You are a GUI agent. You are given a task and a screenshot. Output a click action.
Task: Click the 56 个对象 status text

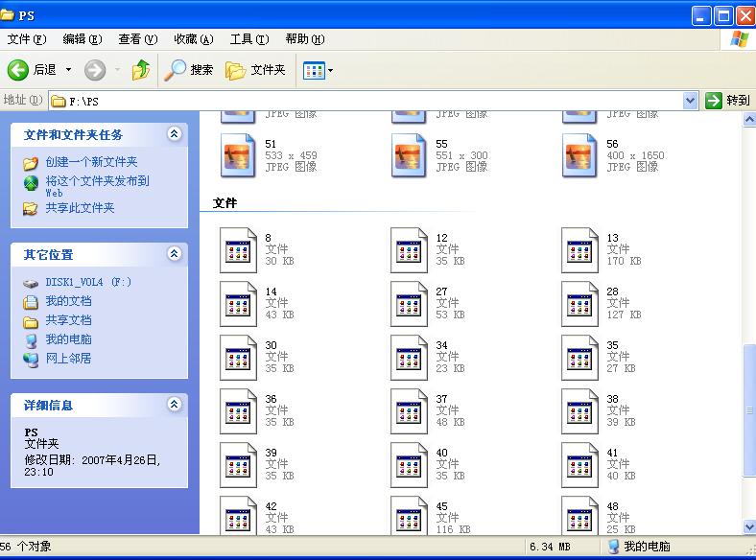[x=26, y=547]
